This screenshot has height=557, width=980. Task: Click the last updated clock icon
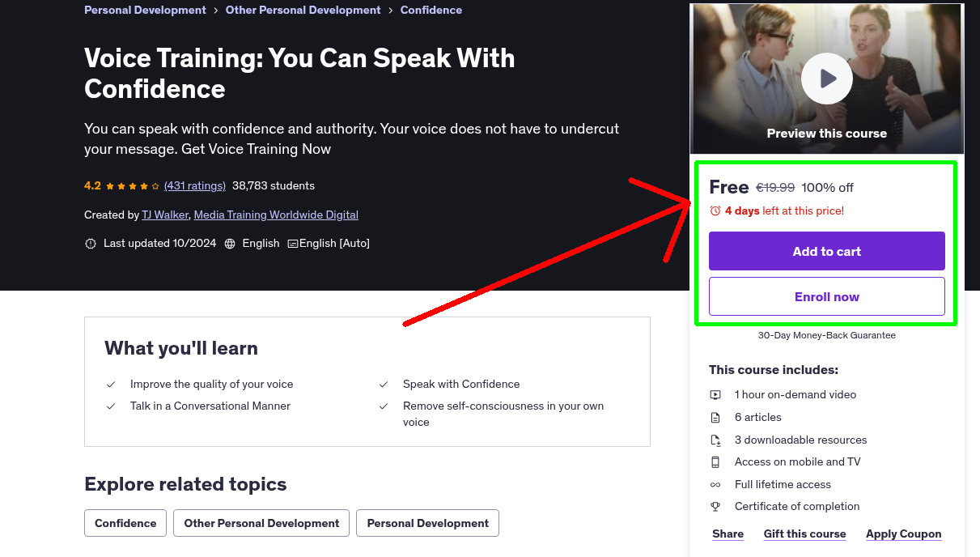[91, 244]
